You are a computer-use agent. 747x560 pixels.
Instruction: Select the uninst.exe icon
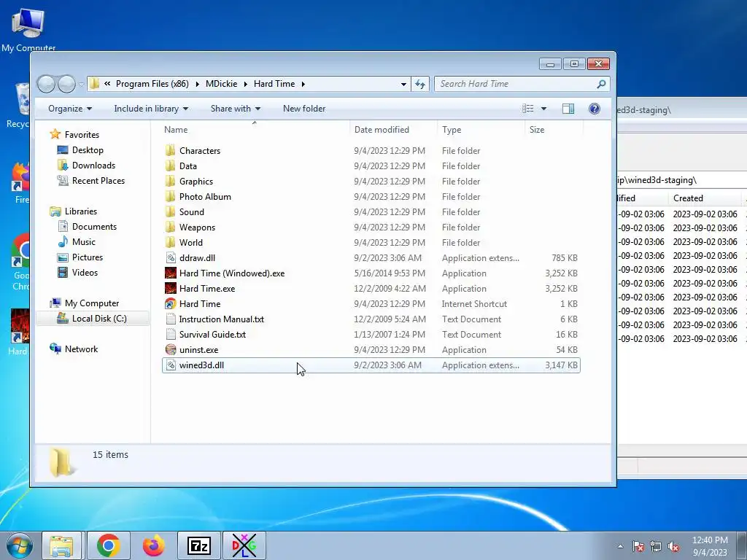[x=171, y=349]
